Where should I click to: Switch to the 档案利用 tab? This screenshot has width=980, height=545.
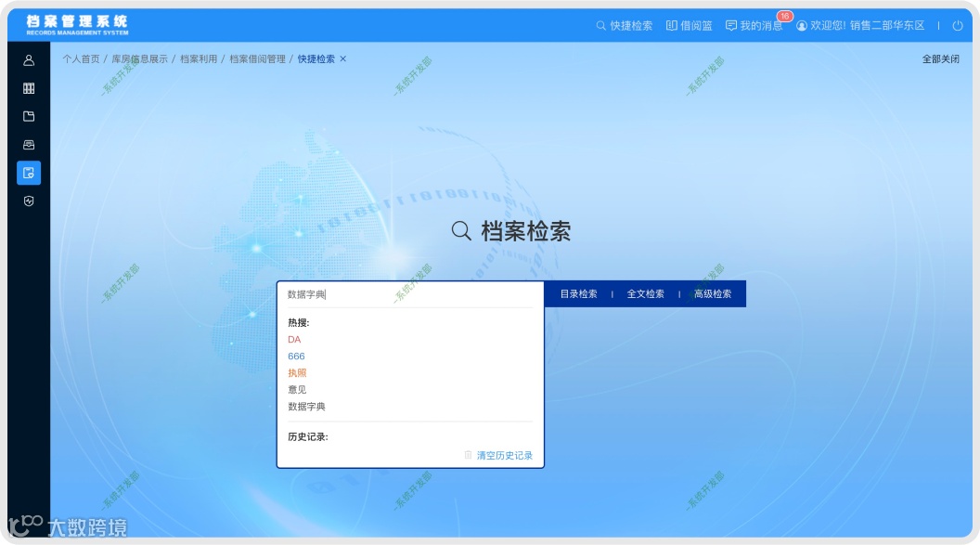point(198,58)
